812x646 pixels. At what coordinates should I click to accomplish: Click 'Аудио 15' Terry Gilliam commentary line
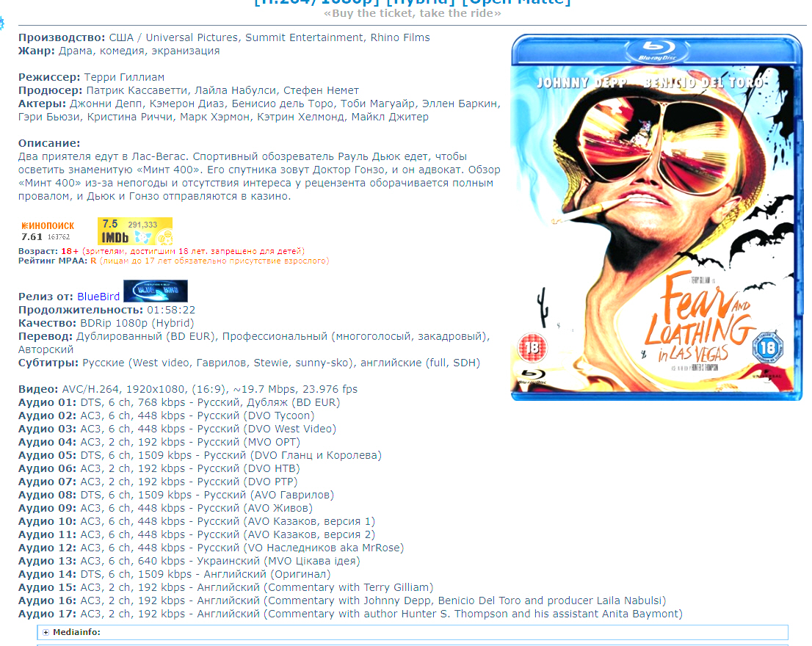226,587
